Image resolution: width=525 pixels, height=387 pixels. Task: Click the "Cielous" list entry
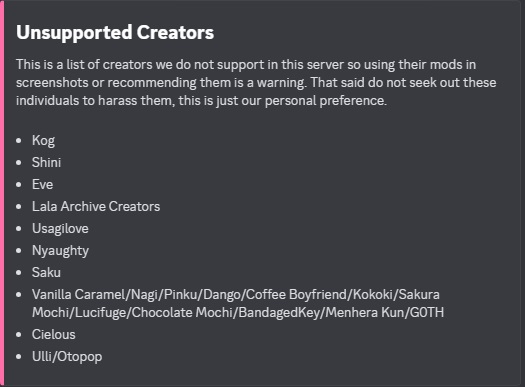click(x=54, y=335)
